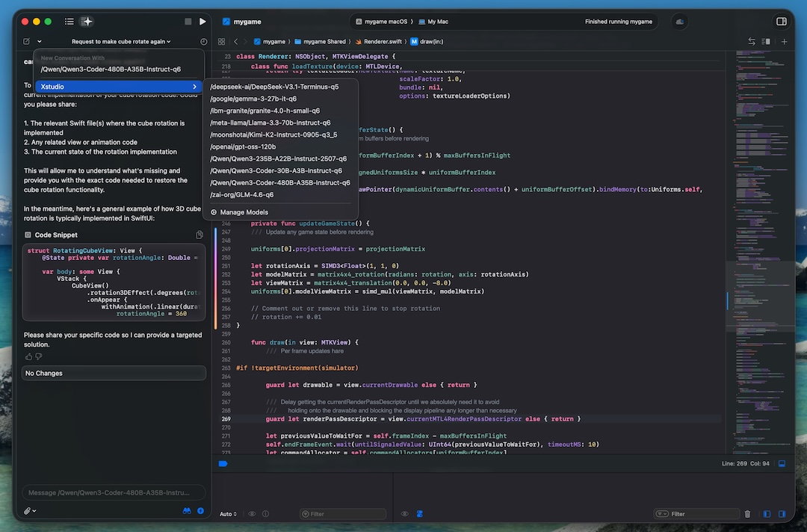The width and height of the screenshot is (807, 532).
Task: Give the response a thumbs up
Action: pyautogui.click(x=28, y=356)
